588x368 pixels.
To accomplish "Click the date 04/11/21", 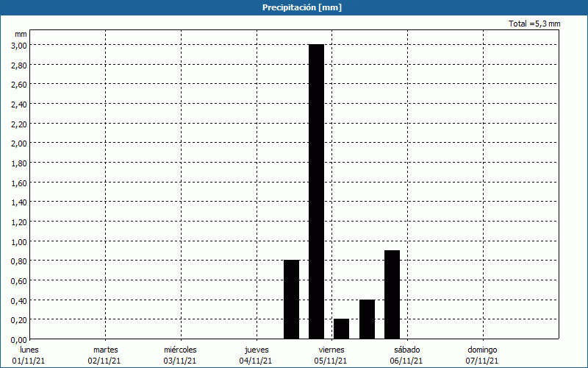I will tap(255, 361).
